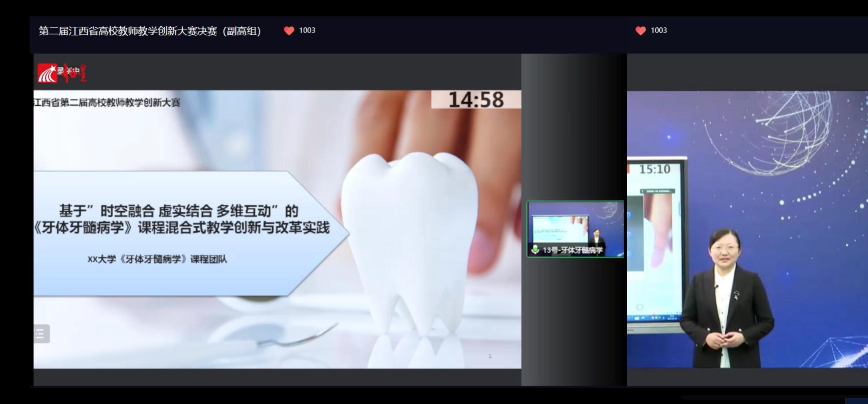Click the left 1003 like count

click(307, 30)
